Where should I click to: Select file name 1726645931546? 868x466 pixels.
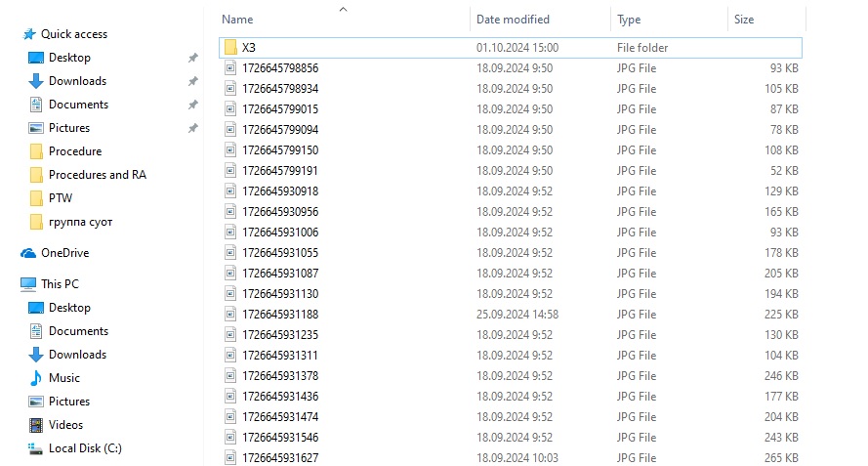pos(280,438)
